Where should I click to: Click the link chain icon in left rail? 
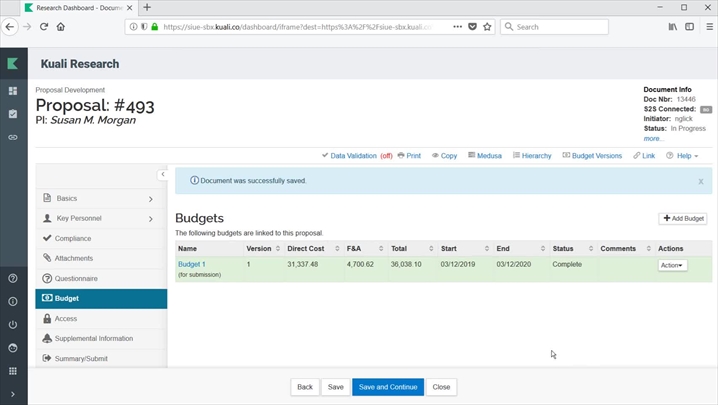[13, 137]
